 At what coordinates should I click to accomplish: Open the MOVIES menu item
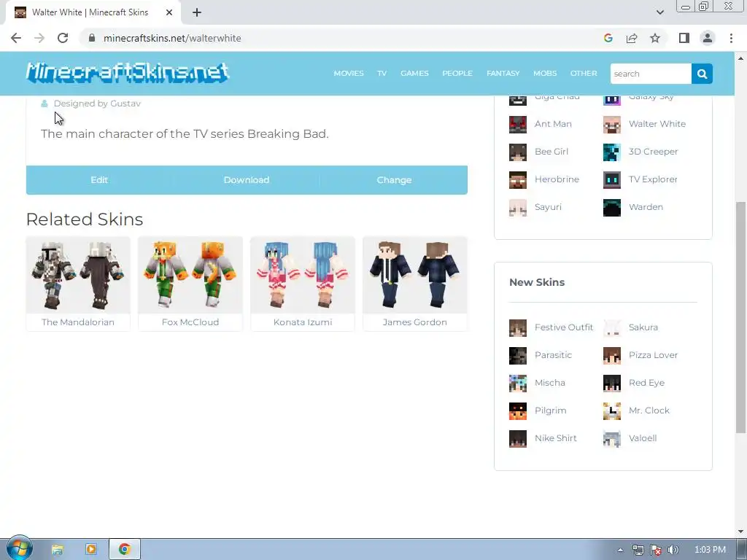[348, 74]
